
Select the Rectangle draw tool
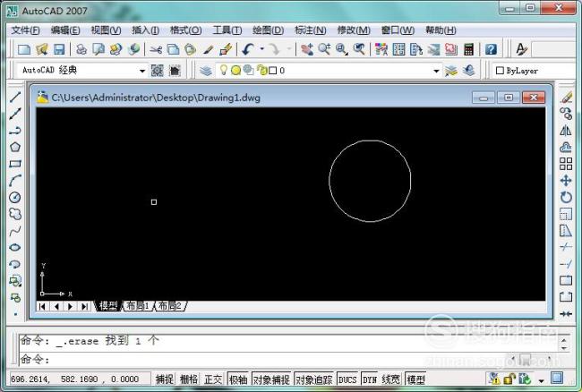(15, 164)
